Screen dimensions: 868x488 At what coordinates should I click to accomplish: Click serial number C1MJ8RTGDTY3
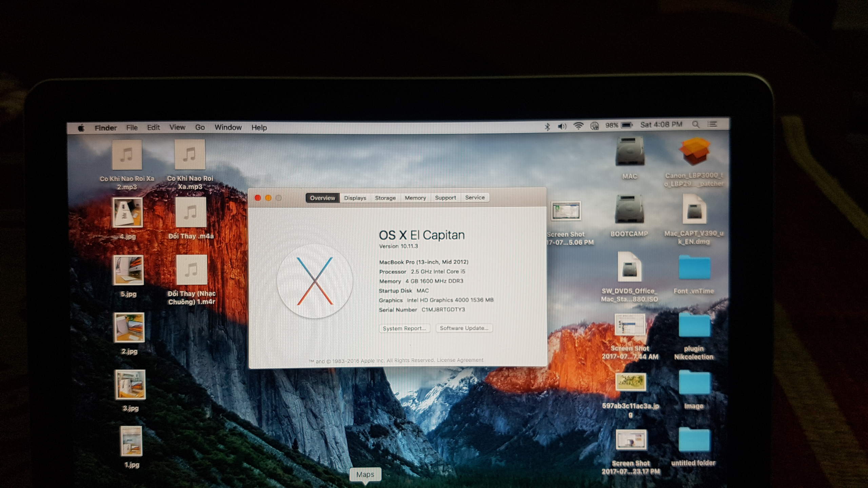[x=443, y=309]
